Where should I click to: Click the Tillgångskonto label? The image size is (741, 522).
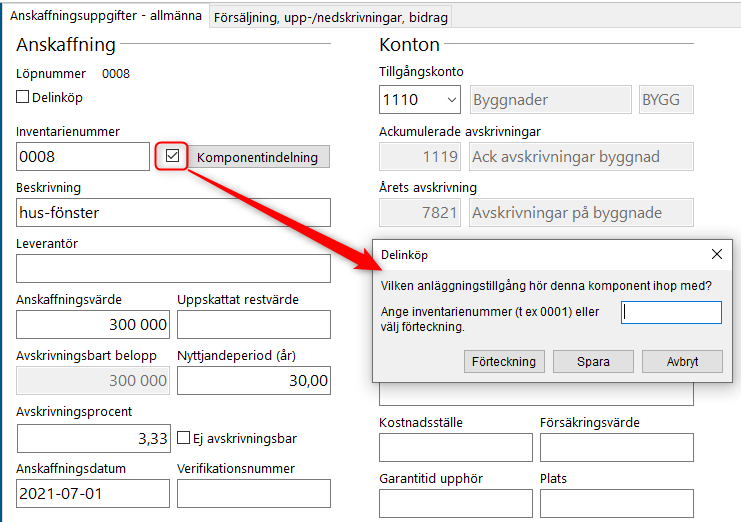tap(421, 72)
